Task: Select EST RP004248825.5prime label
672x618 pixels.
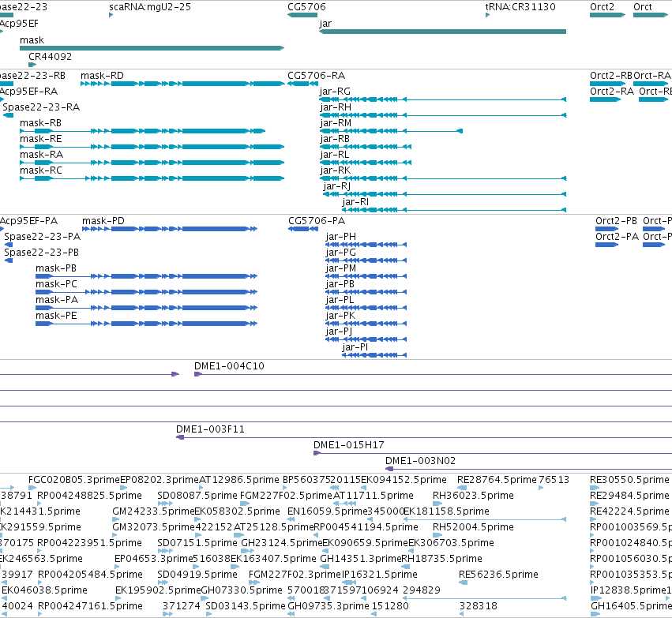Action: (x=89, y=496)
